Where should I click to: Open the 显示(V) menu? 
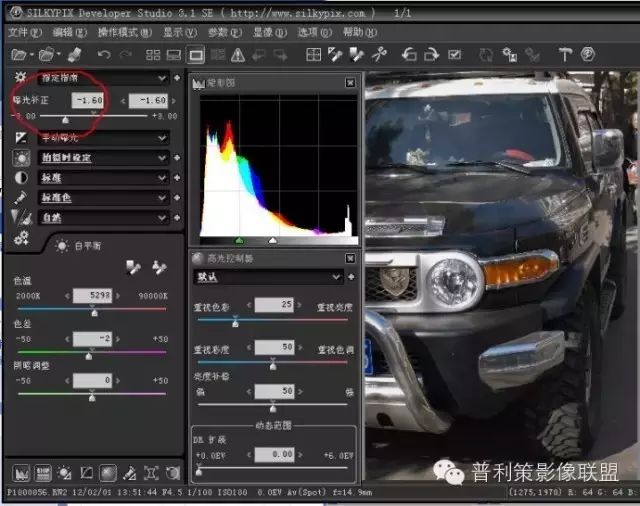(x=180, y=32)
